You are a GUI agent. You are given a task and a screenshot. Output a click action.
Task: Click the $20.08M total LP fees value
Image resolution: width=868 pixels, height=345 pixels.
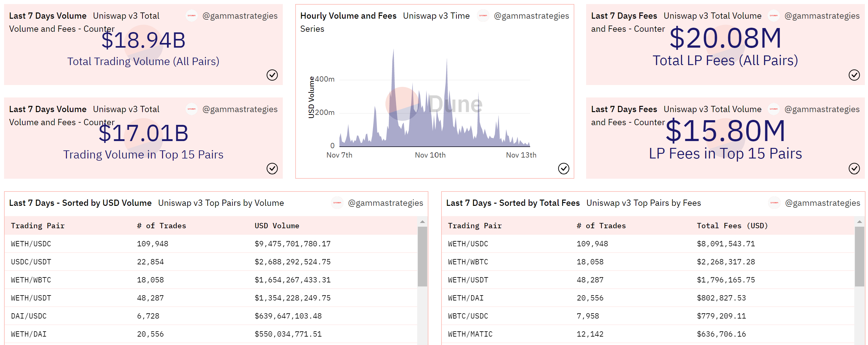click(x=725, y=38)
